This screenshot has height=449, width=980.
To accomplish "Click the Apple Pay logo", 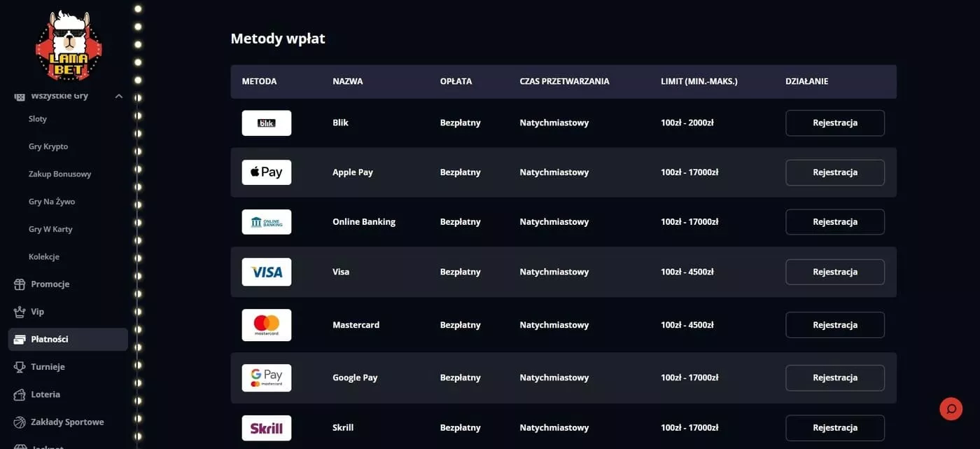I will (266, 172).
